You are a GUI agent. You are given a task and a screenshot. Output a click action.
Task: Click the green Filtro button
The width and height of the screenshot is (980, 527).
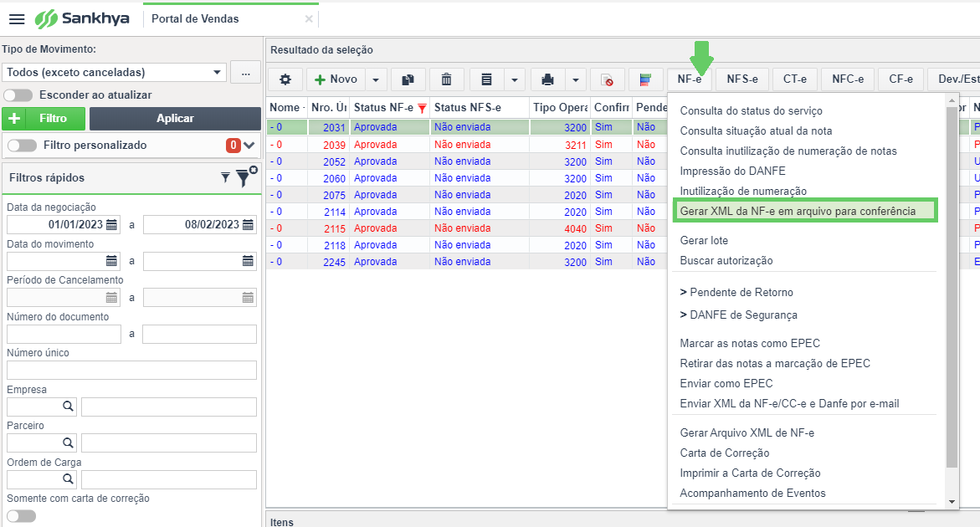(44, 118)
